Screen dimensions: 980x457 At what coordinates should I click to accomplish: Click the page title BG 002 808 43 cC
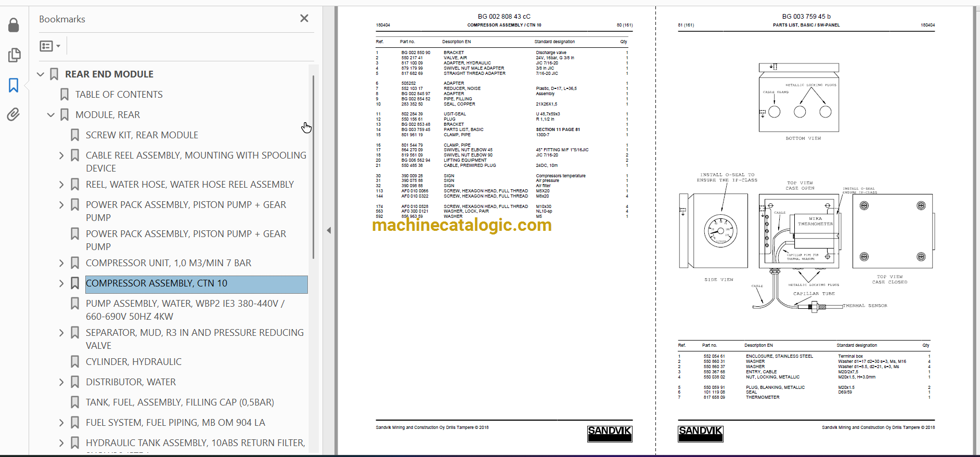[x=504, y=17]
